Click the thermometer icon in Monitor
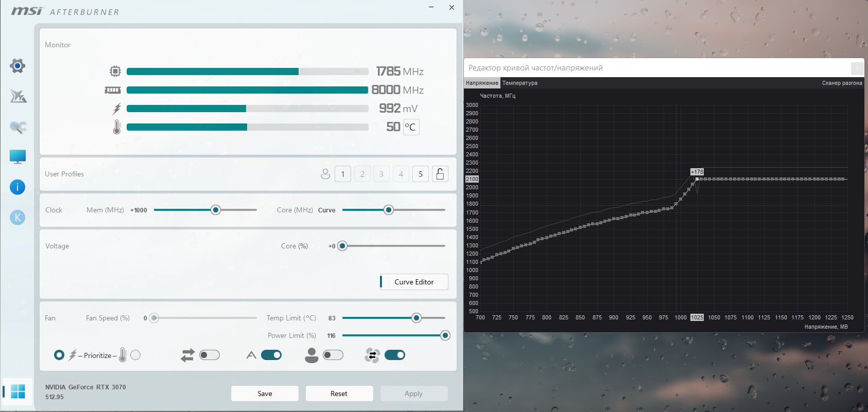The width and height of the screenshot is (868, 412). [x=117, y=127]
